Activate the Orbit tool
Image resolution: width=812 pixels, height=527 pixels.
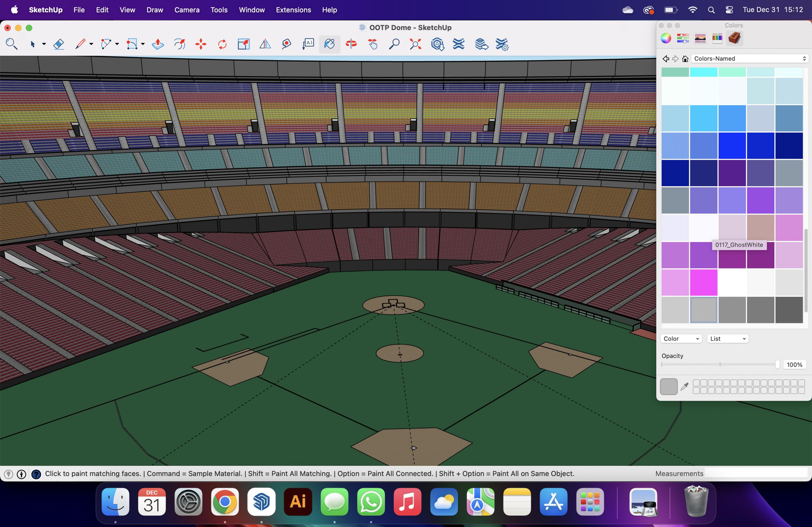(x=351, y=44)
